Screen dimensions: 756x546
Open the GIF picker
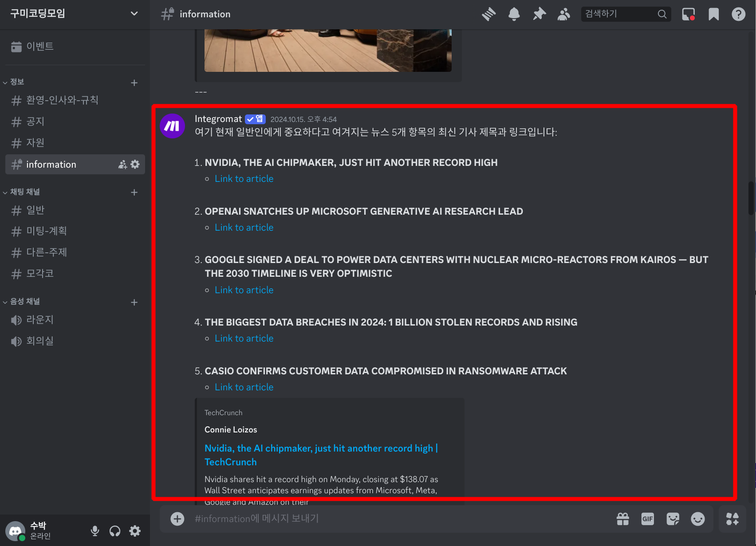pyautogui.click(x=648, y=519)
